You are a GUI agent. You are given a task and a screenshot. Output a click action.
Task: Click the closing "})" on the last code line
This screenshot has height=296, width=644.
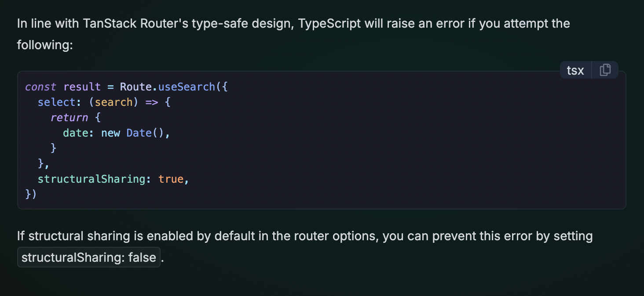(31, 194)
